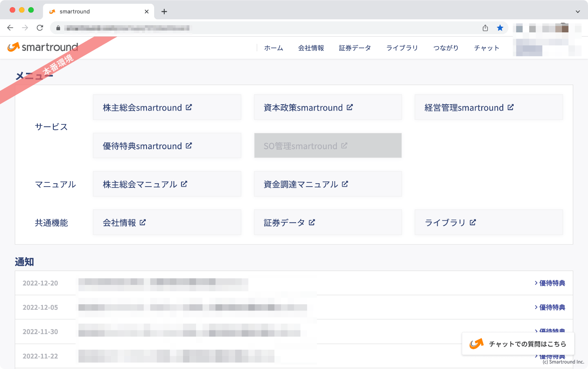Click 優待特典 link for 2022-12-20 notice

[x=550, y=283]
